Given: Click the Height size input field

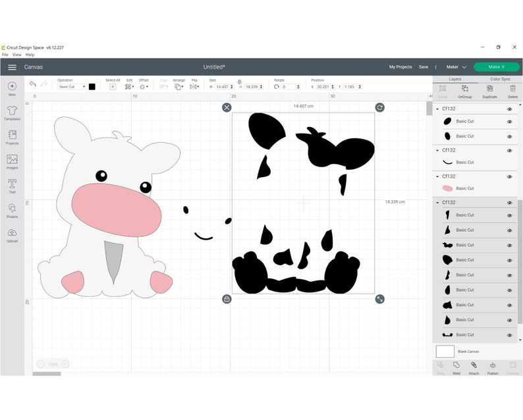Looking at the screenshot, I should pyautogui.click(x=254, y=87).
